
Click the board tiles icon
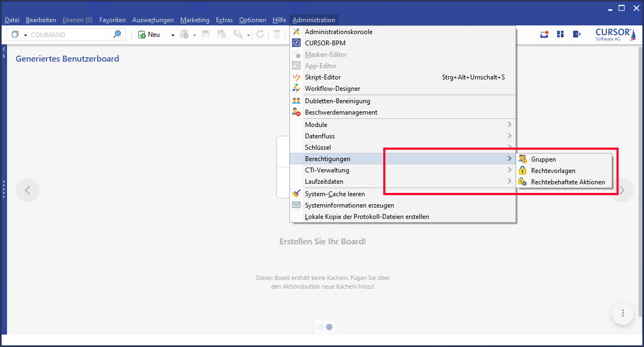(x=560, y=35)
